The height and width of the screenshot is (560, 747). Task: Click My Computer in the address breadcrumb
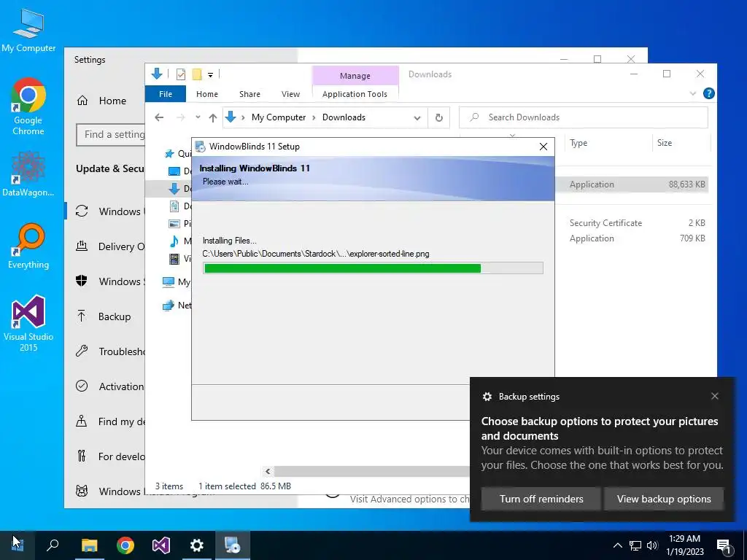click(279, 117)
